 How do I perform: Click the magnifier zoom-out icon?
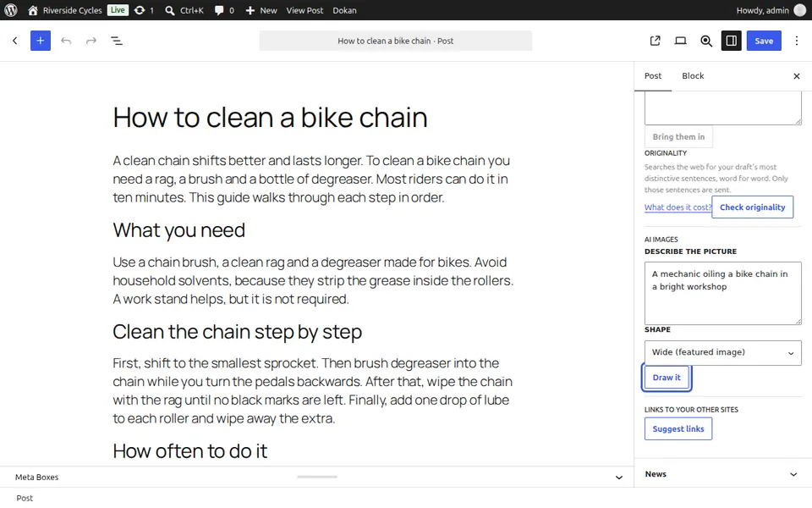pyautogui.click(x=705, y=41)
